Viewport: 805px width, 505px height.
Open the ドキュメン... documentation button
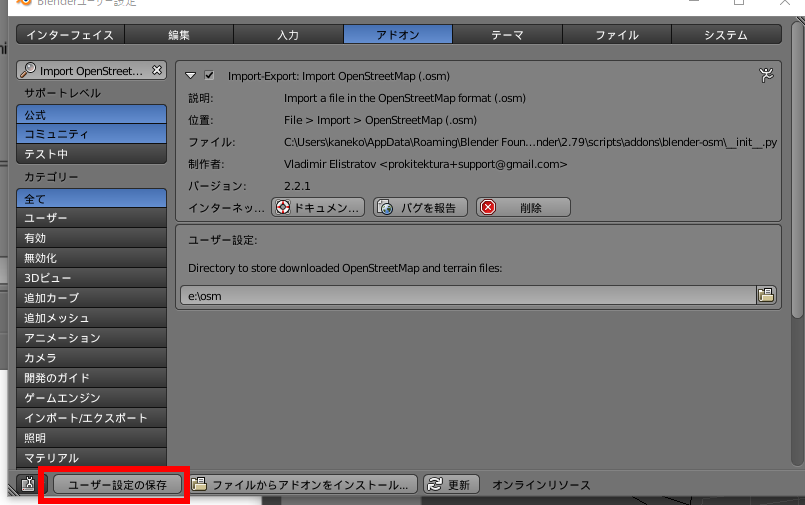tap(318, 207)
